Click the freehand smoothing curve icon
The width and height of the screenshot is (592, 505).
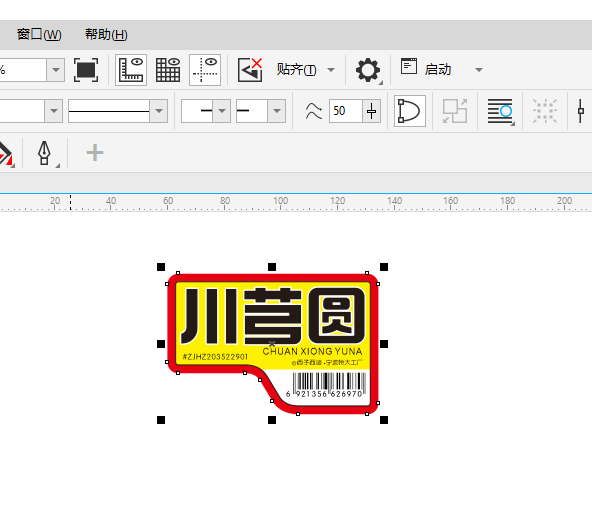coord(313,111)
